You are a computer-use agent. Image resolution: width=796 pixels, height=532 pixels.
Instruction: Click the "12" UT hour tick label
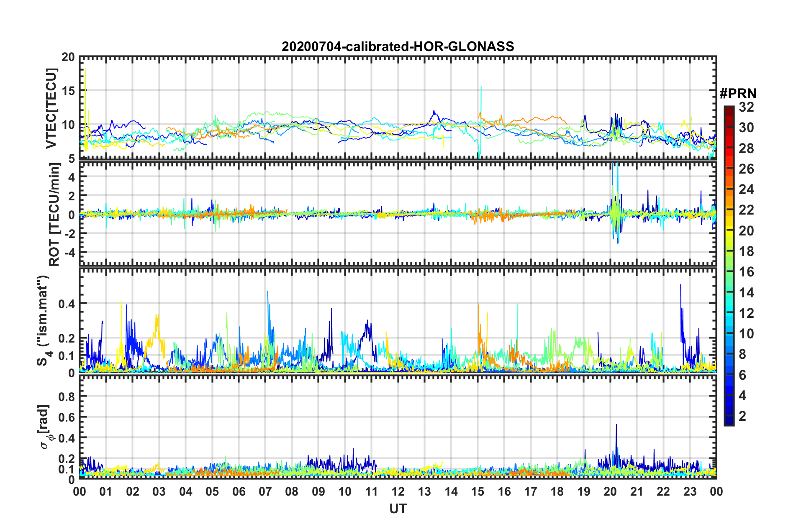click(x=398, y=491)
